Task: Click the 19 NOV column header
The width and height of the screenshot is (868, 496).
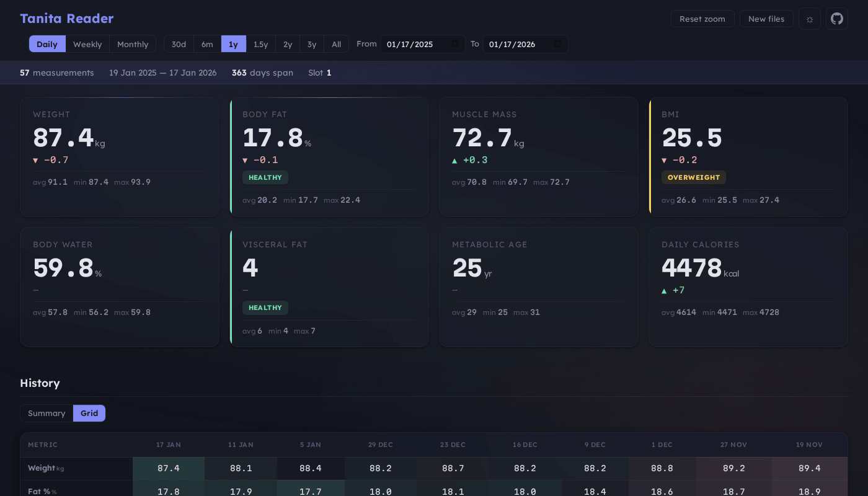Action: click(x=810, y=445)
